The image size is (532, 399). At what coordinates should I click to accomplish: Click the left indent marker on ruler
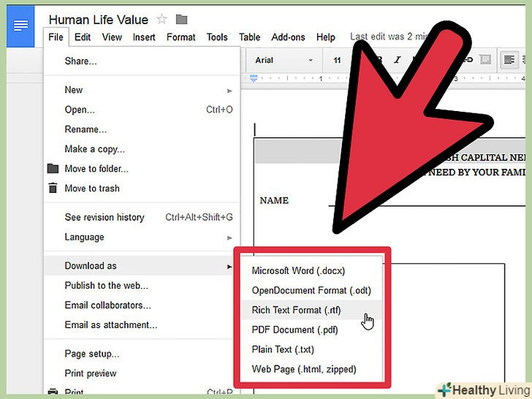coord(254,78)
